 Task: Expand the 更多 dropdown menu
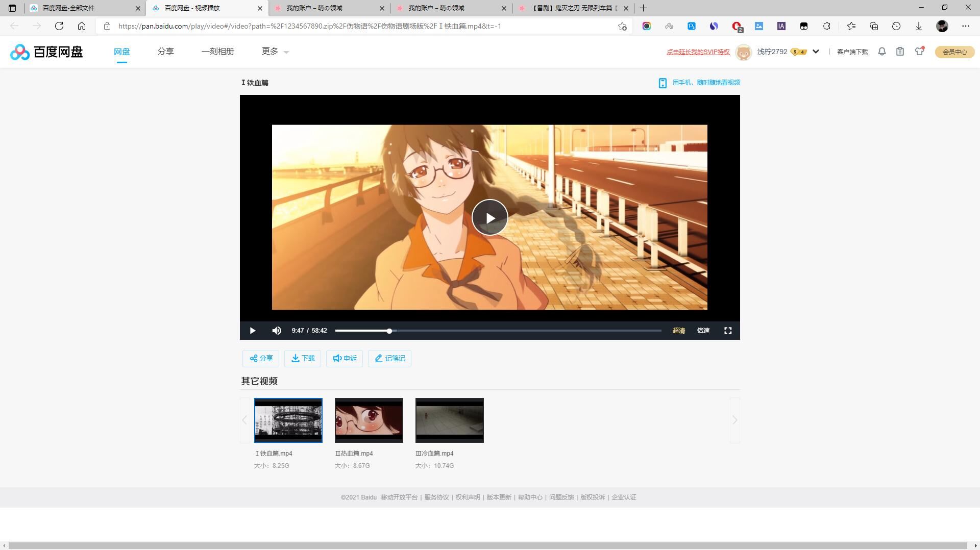tap(275, 52)
